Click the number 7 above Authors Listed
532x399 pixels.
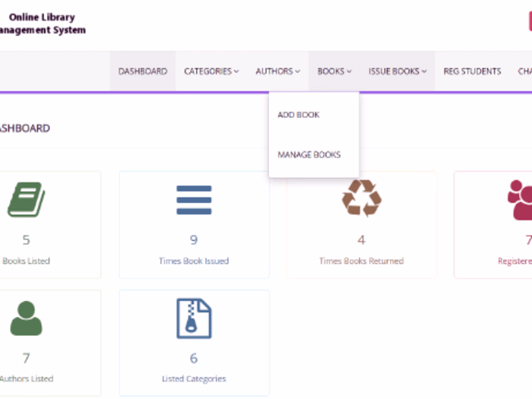[26, 358]
